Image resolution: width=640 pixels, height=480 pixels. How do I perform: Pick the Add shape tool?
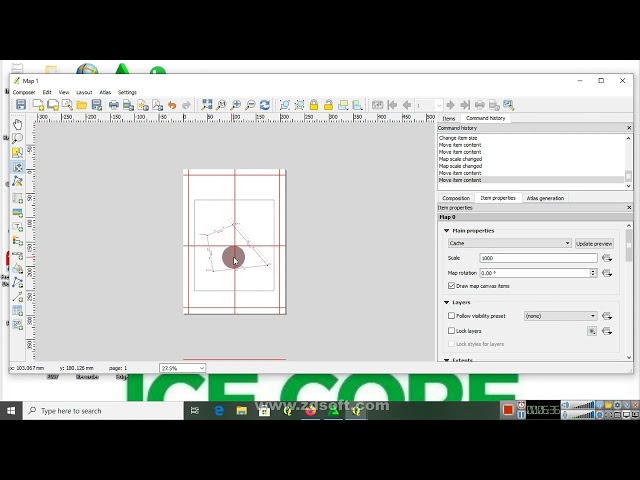tap(18, 269)
